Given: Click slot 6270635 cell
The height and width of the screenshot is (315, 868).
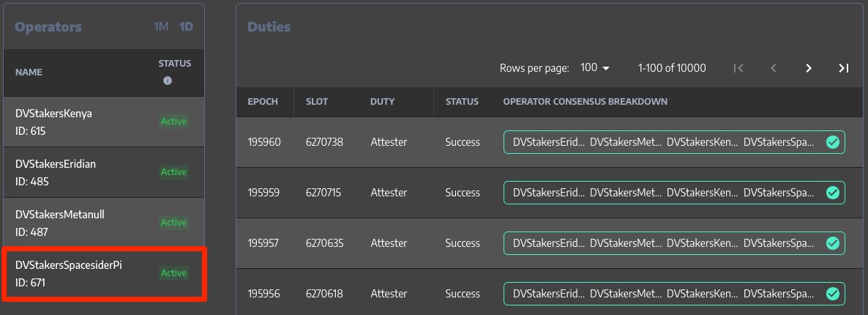Looking at the screenshot, I should click(324, 243).
